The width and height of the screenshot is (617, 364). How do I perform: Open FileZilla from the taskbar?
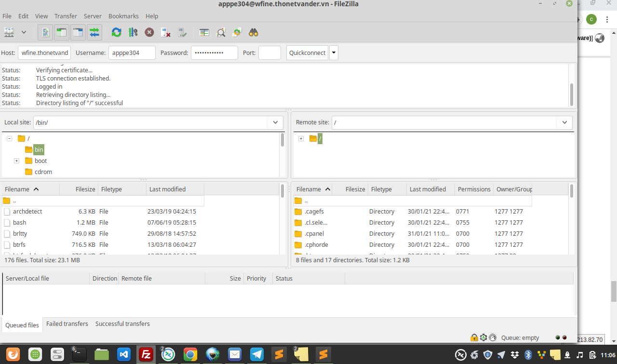tap(146, 355)
